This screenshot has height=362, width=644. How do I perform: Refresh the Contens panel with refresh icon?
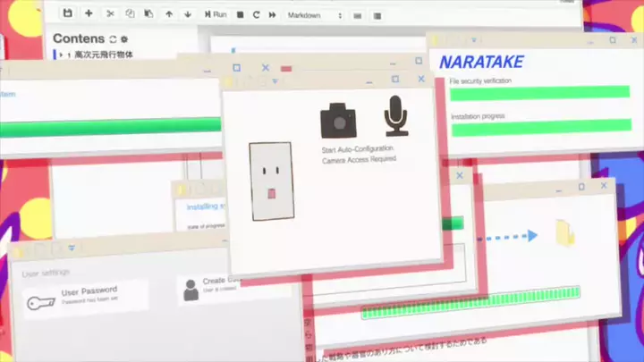[x=113, y=39]
